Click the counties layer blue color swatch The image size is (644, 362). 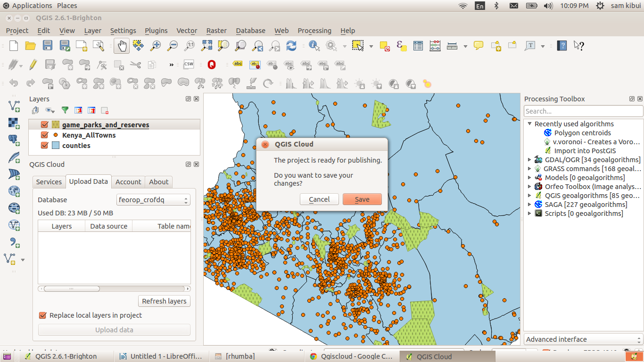pyautogui.click(x=56, y=146)
